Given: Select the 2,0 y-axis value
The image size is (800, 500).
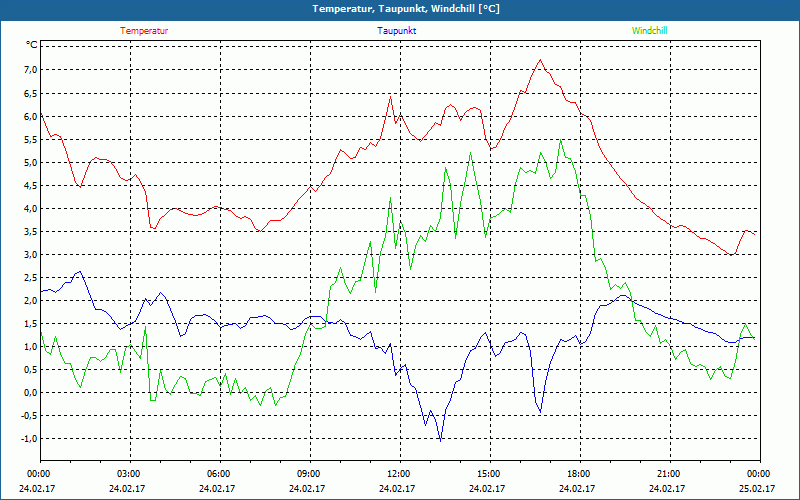Looking at the screenshot, I should coord(32,300).
